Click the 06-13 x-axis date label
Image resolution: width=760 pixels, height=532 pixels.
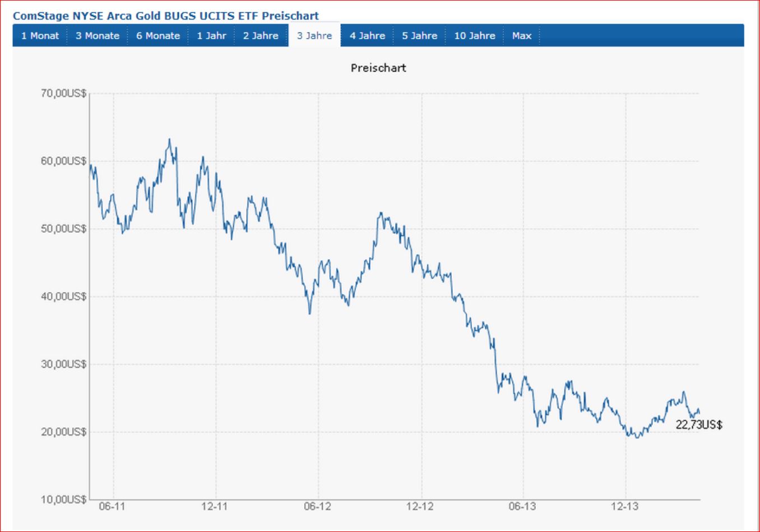point(522,506)
